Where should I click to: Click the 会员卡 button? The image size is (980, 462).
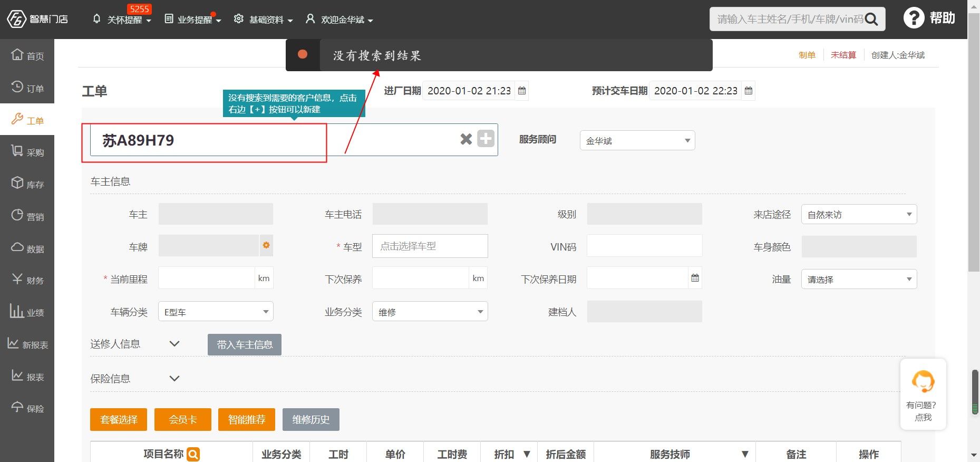183,419
